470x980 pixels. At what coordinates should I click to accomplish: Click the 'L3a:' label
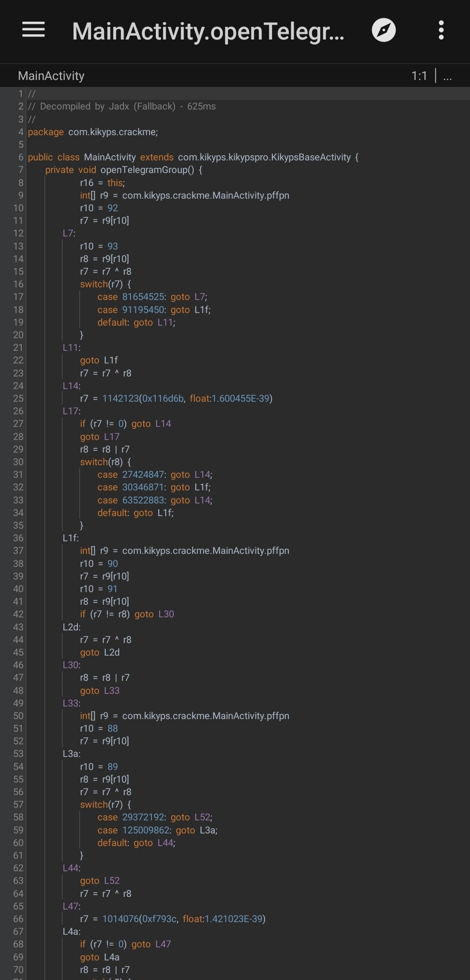(71, 754)
